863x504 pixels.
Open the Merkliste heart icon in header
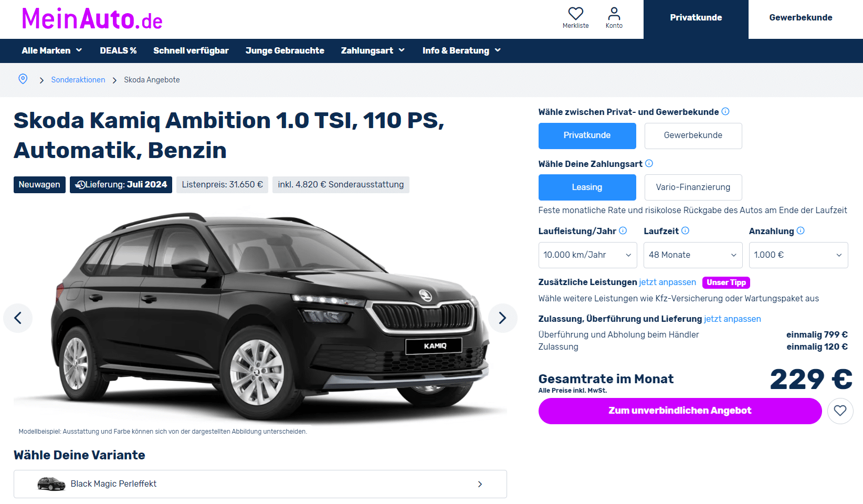click(576, 13)
